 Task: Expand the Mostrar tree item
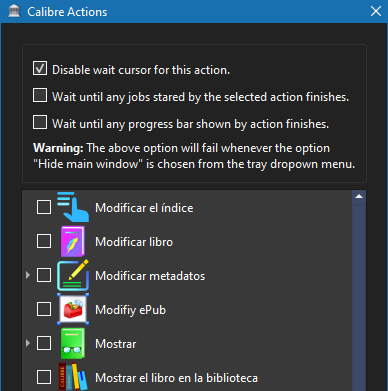tap(28, 343)
